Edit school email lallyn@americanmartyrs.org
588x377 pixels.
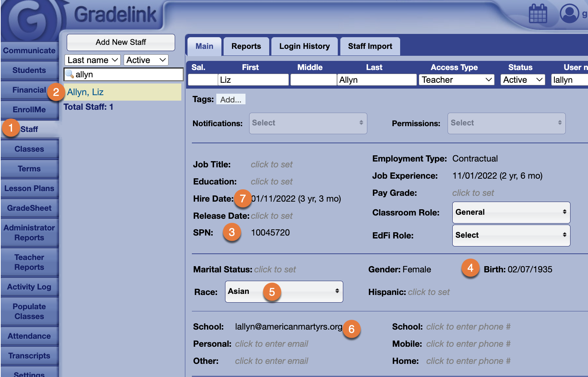pyautogui.click(x=289, y=327)
